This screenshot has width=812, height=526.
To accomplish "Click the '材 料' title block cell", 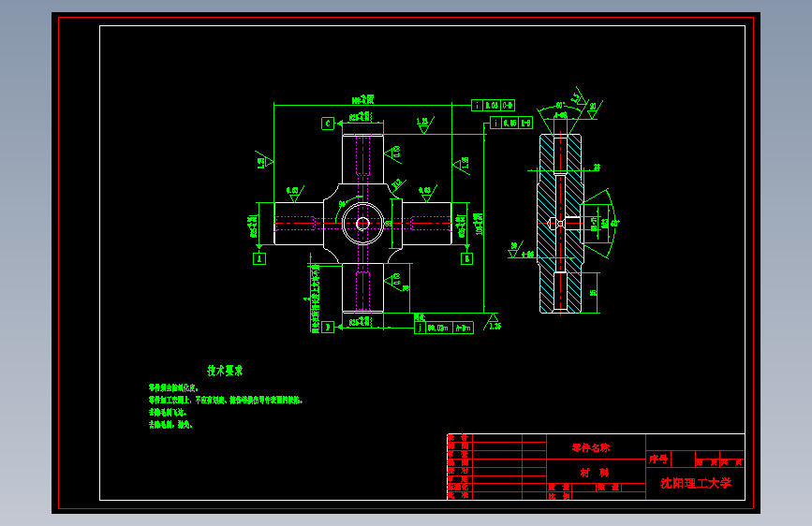I will (x=594, y=472).
